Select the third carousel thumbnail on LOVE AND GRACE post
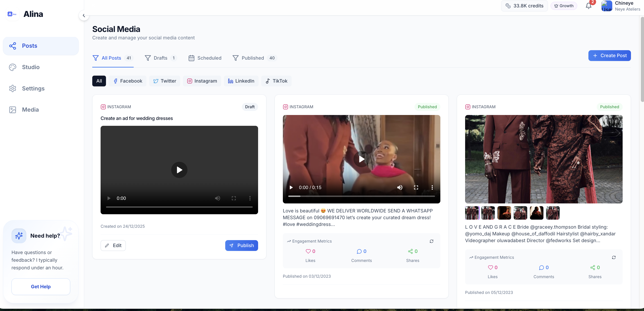This screenshot has height=311, width=644. (504, 213)
